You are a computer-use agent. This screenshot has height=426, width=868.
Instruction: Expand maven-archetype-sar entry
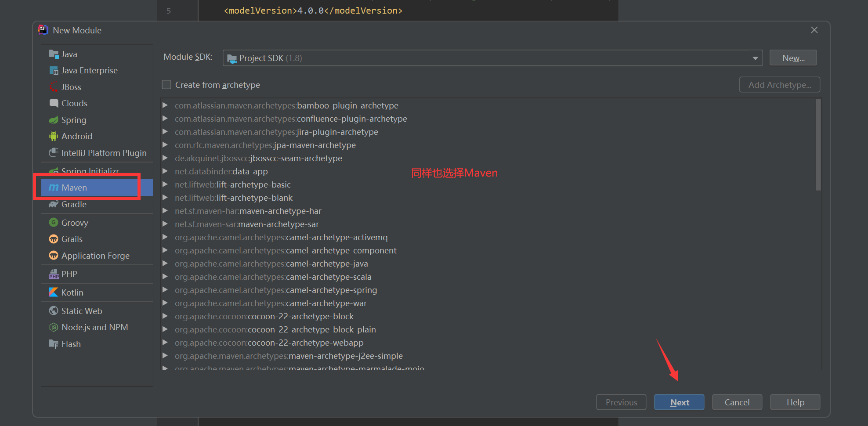[165, 224]
